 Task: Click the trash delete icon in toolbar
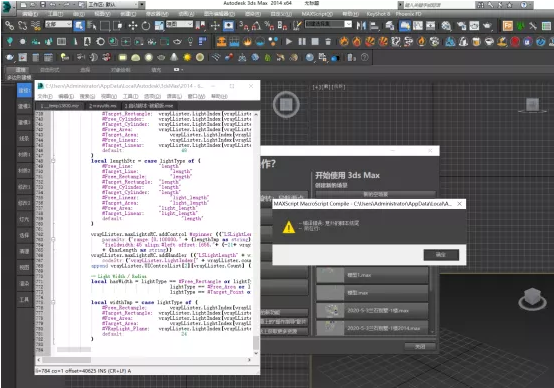pos(328,42)
